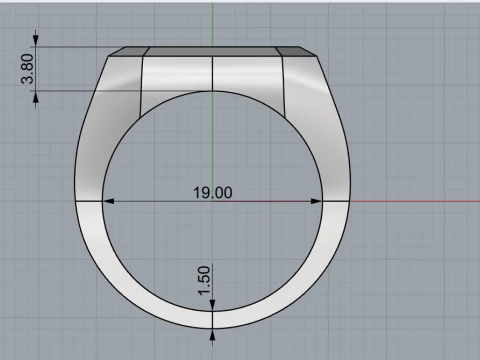The height and width of the screenshot is (360, 480).
Task: Select the 1.50 thickness dimension text
Action: tap(204, 281)
